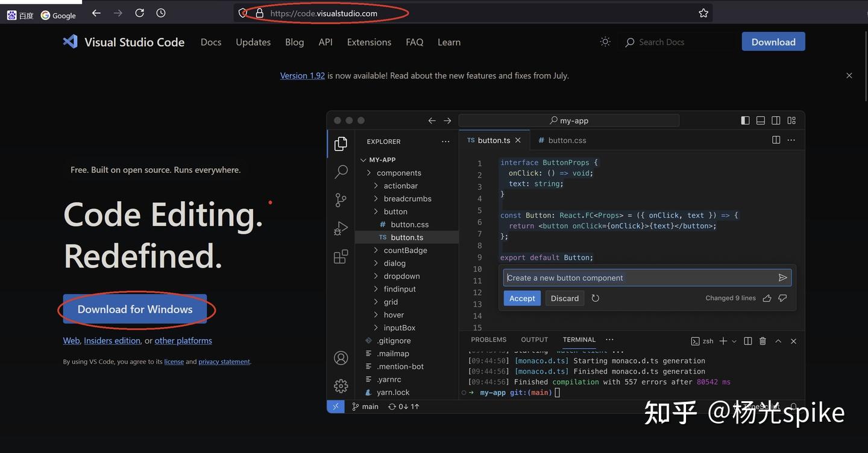Open the Run and Debug view
This screenshot has width=868, height=453.
(x=341, y=228)
